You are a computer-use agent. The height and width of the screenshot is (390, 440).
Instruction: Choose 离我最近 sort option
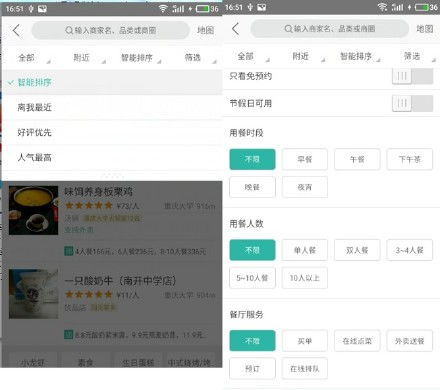(112, 107)
